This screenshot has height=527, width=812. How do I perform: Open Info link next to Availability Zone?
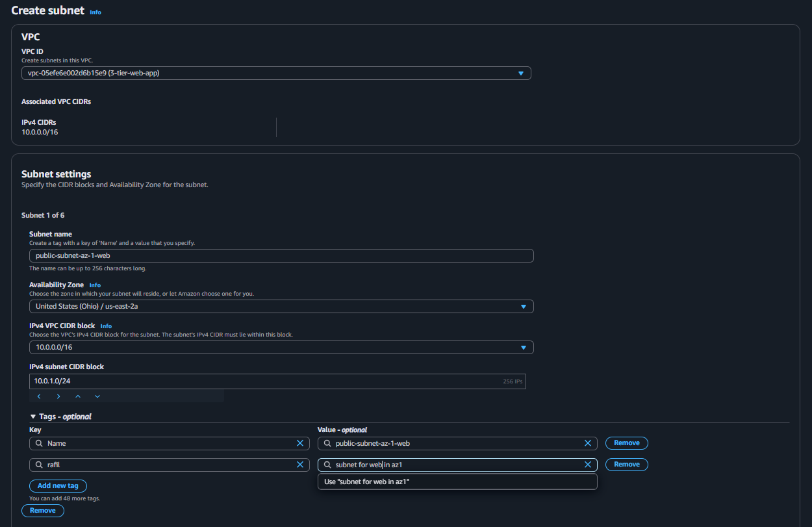[x=95, y=285]
